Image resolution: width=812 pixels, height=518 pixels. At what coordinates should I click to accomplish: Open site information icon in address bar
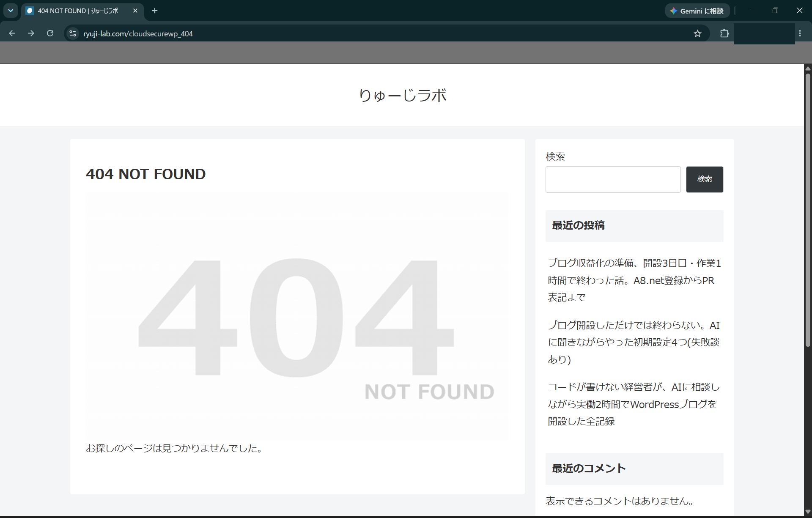(x=73, y=33)
